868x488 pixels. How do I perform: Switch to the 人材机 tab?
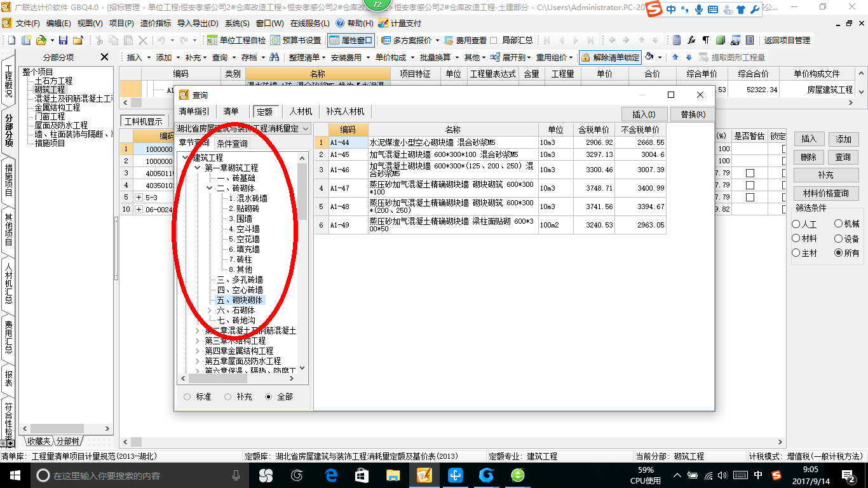pos(301,111)
